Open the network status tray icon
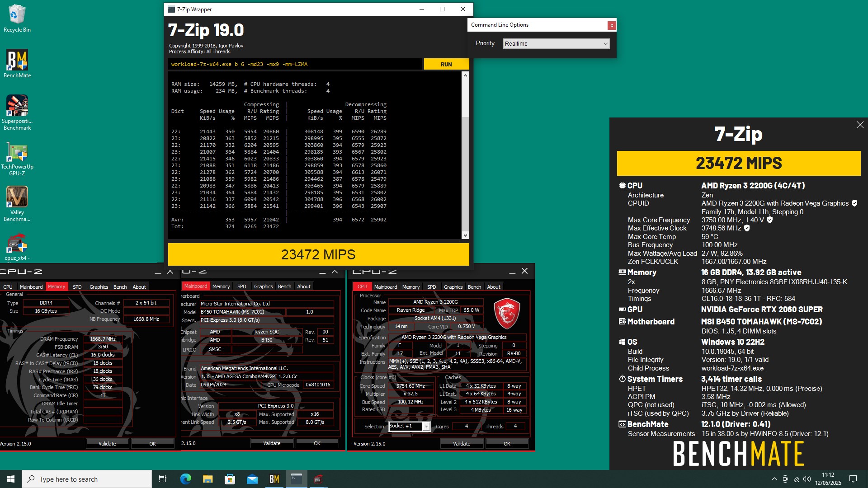This screenshot has width=868, height=488. (796, 479)
